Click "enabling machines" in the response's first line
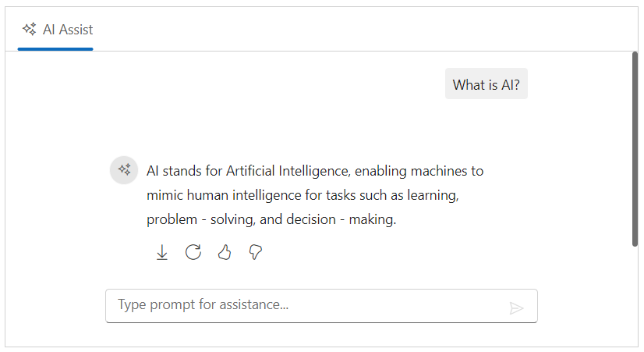Screen dimensions: 644x352 tap(422, 170)
